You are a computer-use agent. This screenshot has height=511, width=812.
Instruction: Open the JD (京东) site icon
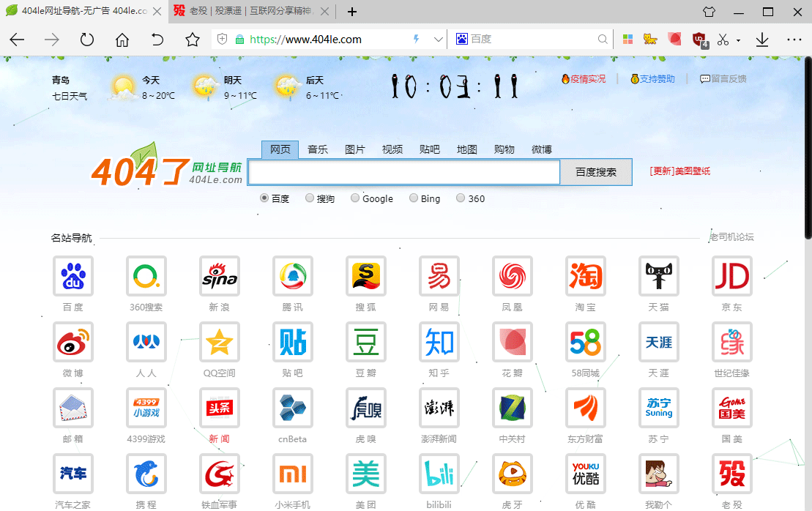coord(732,276)
